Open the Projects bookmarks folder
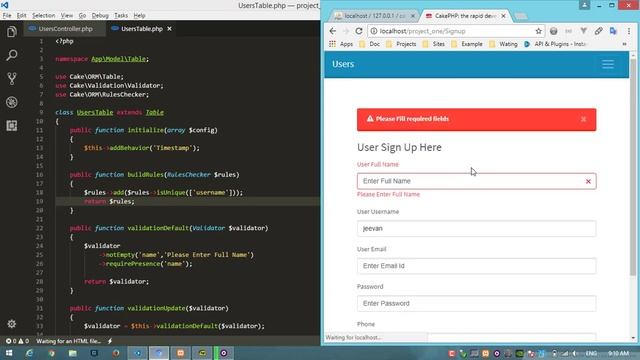This screenshot has height=360, width=640. 401,44
